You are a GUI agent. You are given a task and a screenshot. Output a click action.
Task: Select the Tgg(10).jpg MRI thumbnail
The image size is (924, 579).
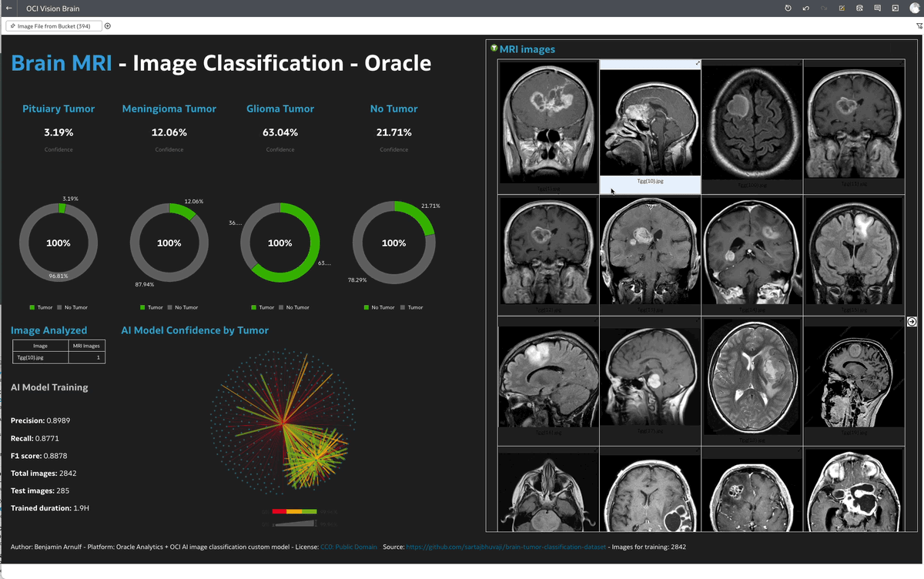point(650,123)
